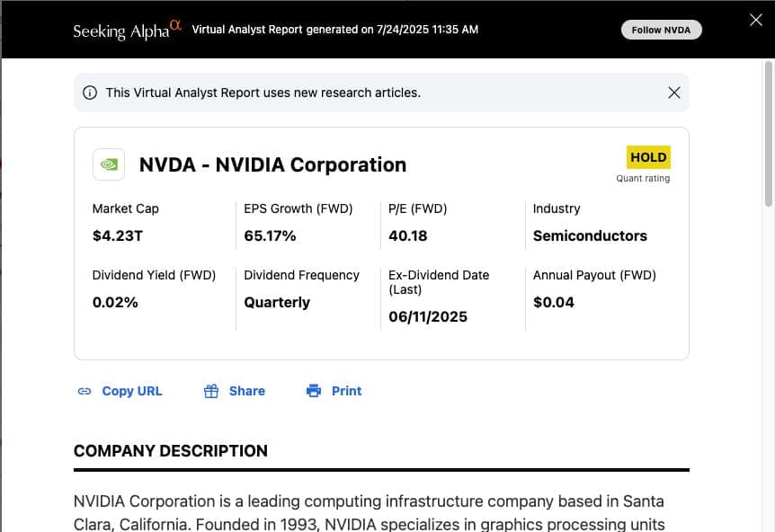This screenshot has width=775, height=532.
Task: Click the report generated timestamp text
Action: (x=335, y=30)
